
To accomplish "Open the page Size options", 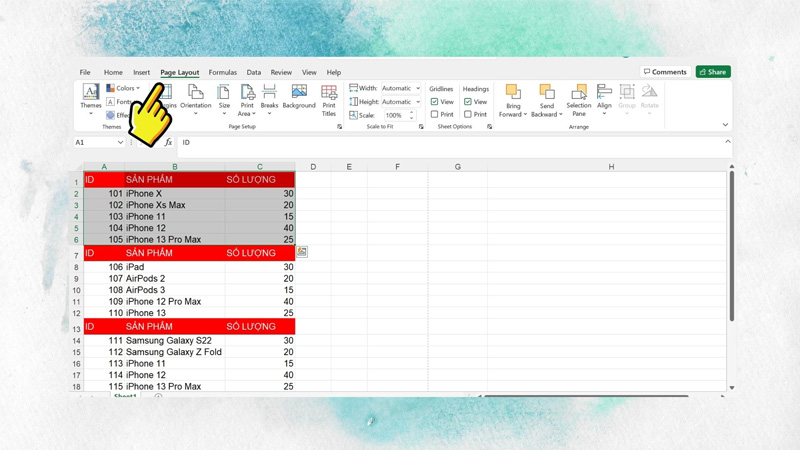I will (224, 99).
